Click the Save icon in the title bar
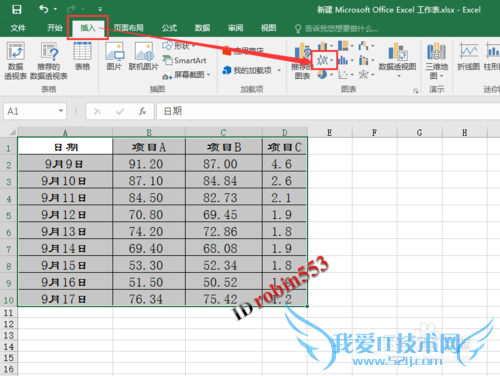This screenshot has height=376, width=500. pyautogui.click(x=17, y=9)
